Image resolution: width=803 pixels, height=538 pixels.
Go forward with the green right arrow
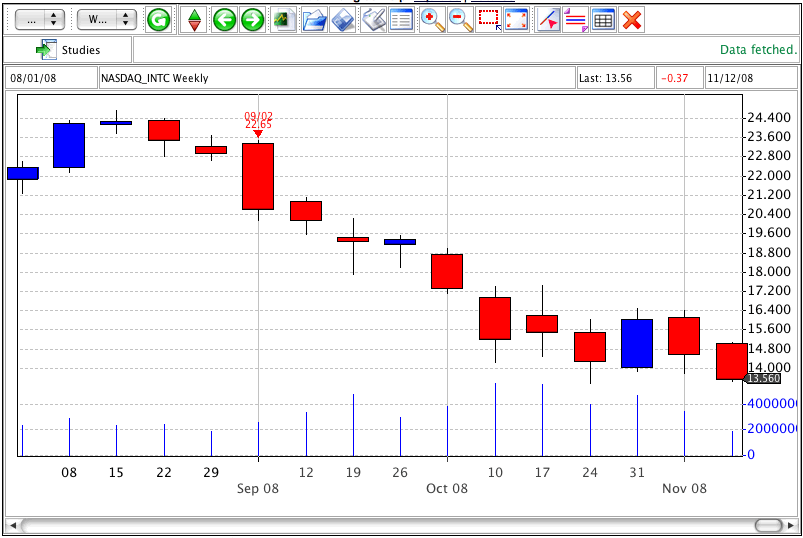click(252, 19)
